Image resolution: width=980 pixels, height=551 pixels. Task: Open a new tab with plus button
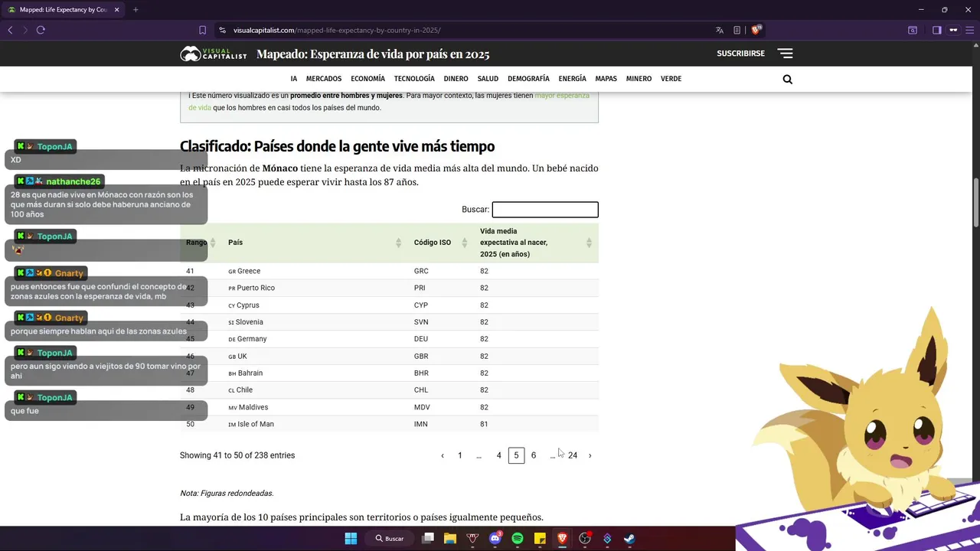[136, 10]
